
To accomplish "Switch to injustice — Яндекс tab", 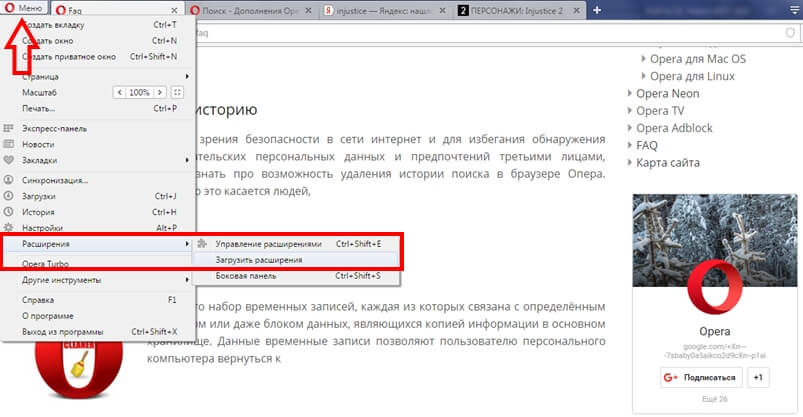I will coord(385,10).
